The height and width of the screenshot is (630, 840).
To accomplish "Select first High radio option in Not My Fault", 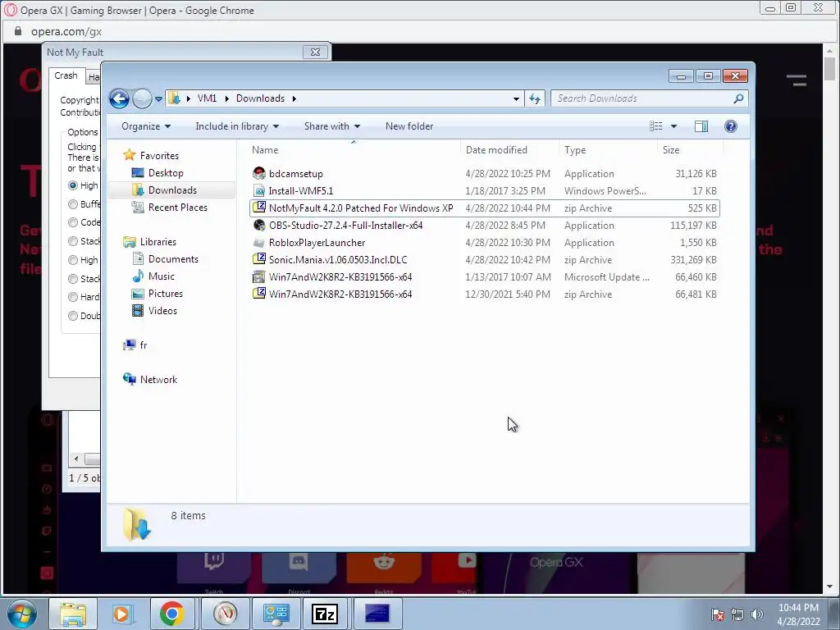I will [73, 185].
